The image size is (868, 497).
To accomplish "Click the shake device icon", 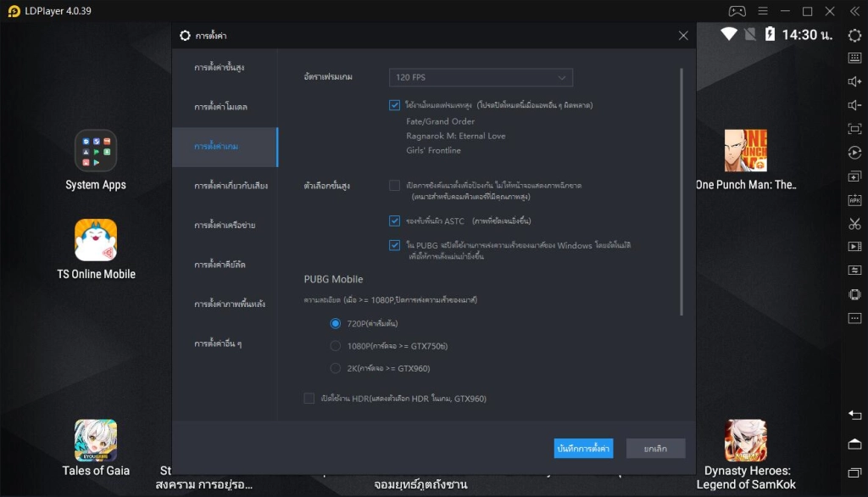I will click(854, 294).
